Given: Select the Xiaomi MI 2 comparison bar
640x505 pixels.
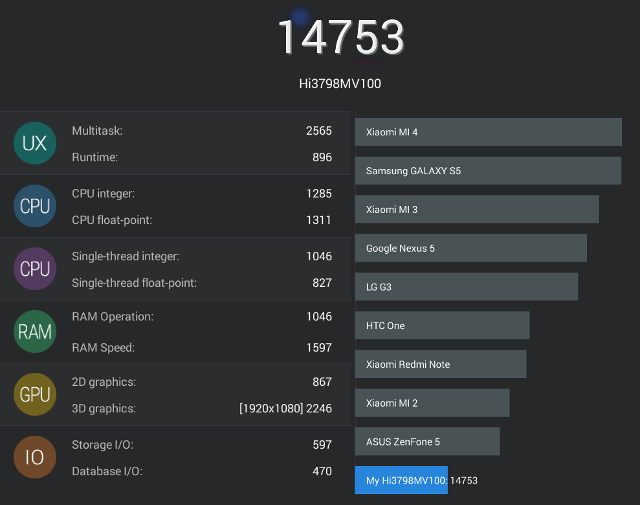Looking at the screenshot, I should pos(432,403).
